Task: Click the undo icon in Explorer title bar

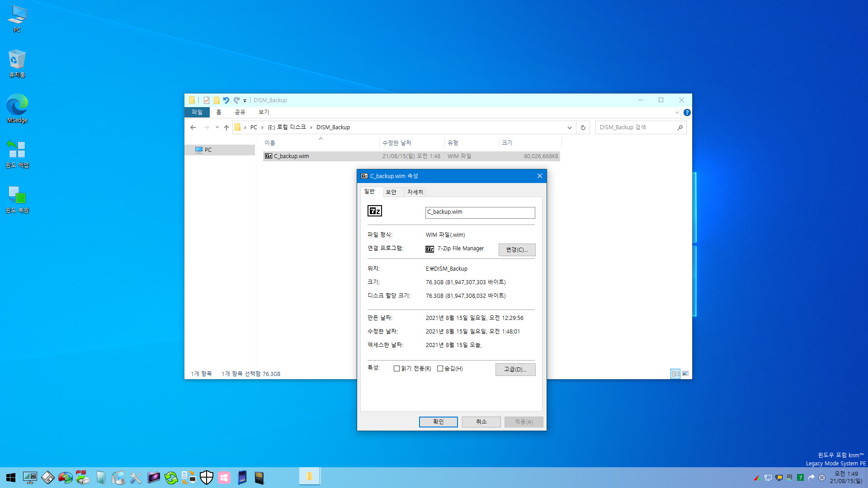Action: (226, 100)
